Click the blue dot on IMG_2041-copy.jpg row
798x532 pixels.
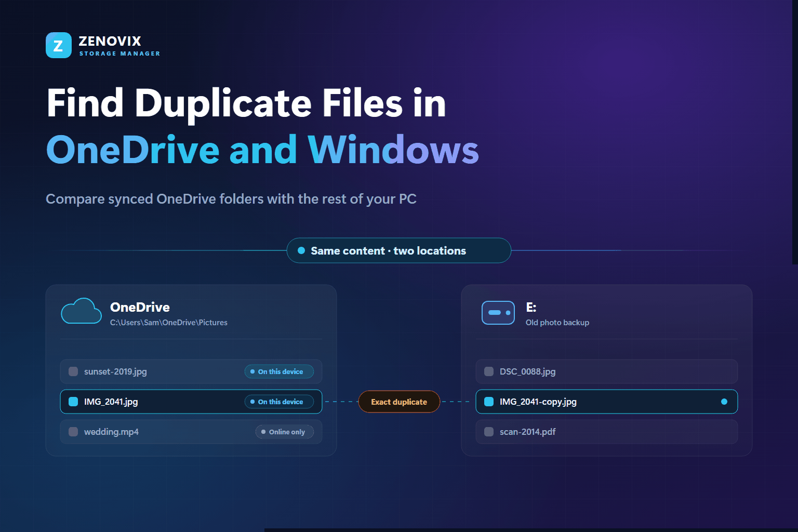click(x=724, y=402)
